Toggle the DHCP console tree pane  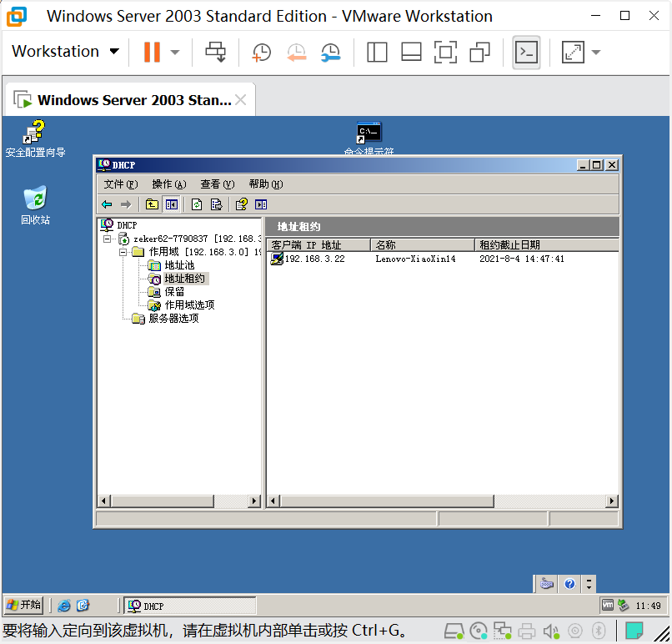[x=172, y=204]
